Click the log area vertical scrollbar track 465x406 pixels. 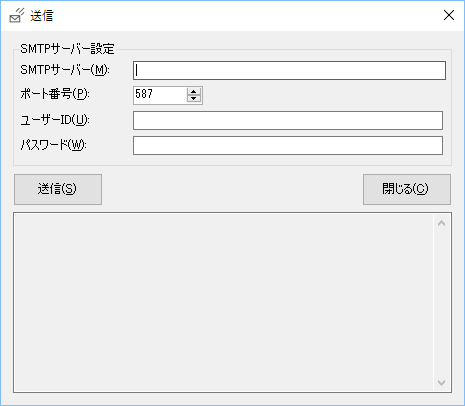[442, 303]
